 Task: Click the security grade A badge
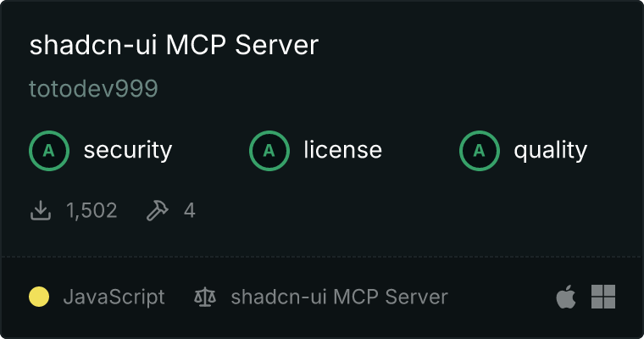(49, 151)
